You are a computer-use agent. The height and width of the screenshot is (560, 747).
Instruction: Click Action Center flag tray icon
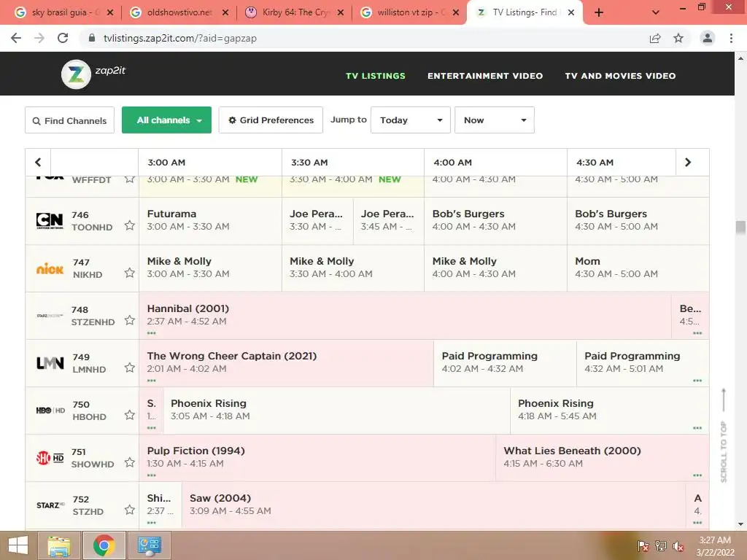coord(643,546)
